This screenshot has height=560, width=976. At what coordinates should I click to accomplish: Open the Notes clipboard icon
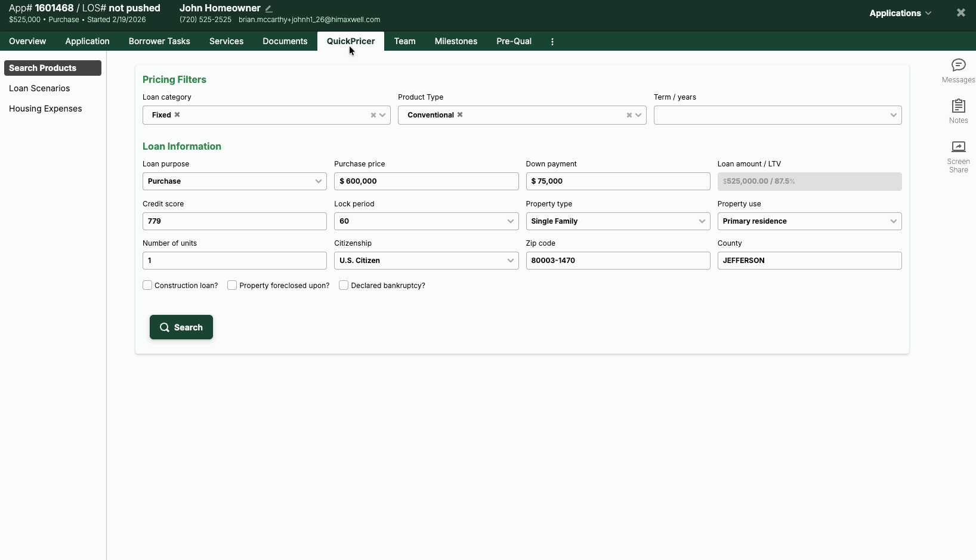pos(958,106)
